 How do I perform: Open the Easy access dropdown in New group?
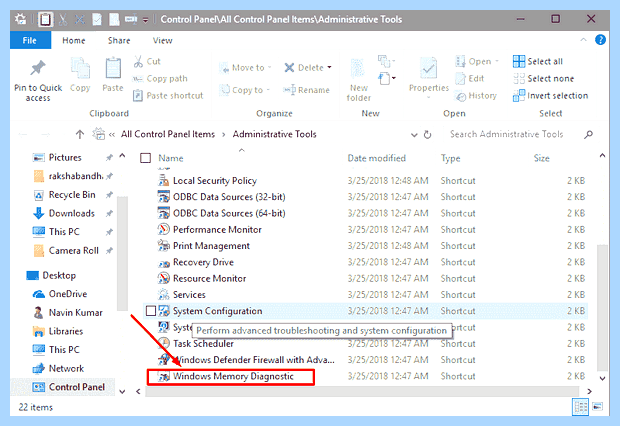[387, 78]
